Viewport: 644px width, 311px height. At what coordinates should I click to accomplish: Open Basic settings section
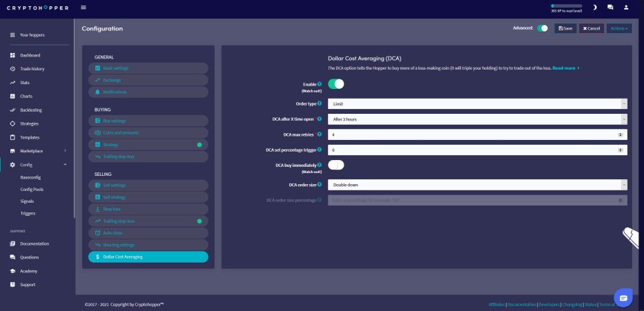(148, 68)
